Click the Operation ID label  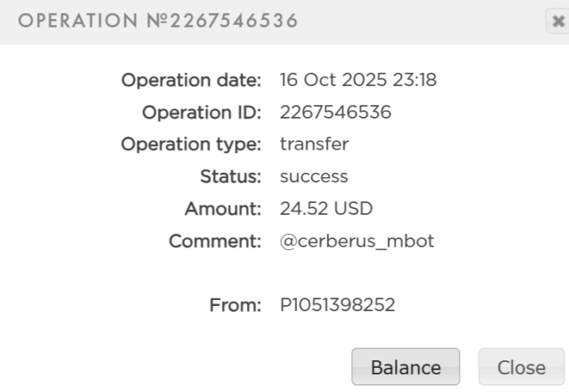tap(202, 112)
